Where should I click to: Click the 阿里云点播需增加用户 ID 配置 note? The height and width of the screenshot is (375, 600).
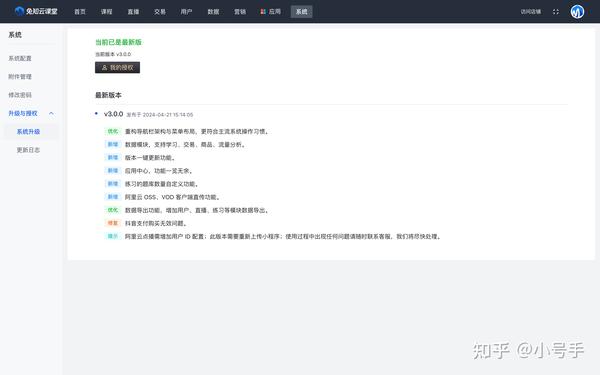[x=284, y=236]
